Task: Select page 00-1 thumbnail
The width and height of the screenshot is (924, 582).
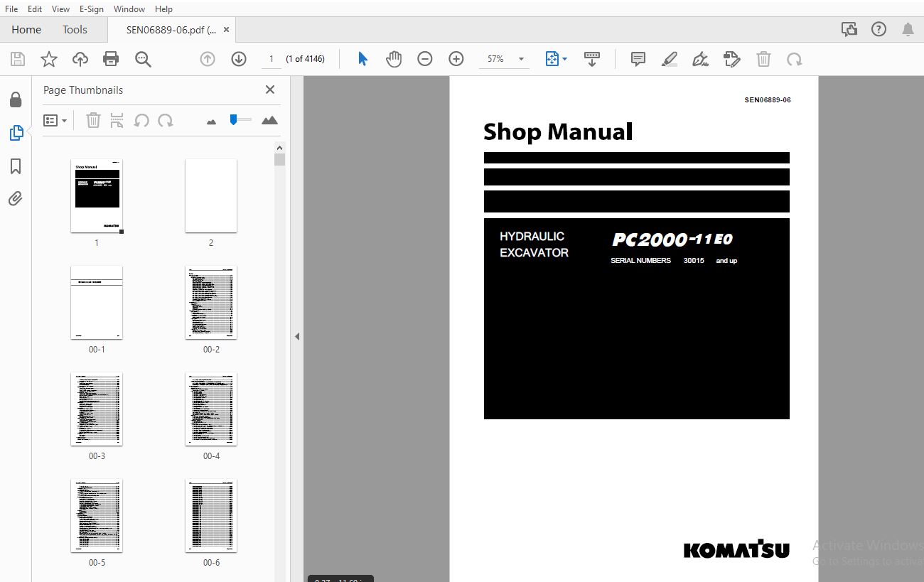Action: [97, 302]
